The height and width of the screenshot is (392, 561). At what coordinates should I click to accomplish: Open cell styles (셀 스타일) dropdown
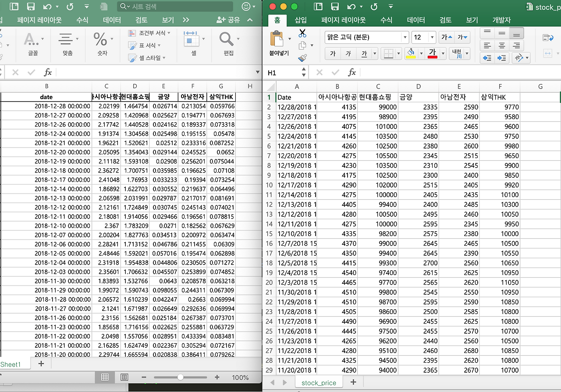tap(147, 58)
